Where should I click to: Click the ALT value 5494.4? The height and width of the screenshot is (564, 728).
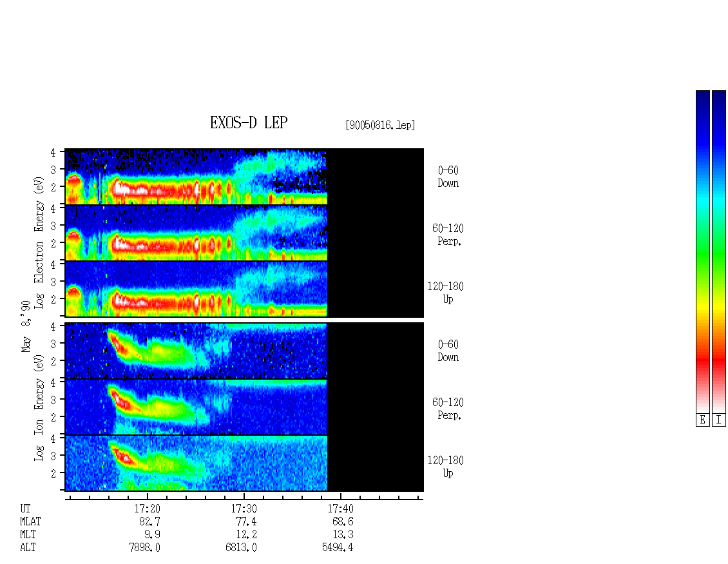pyautogui.click(x=338, y=548)
